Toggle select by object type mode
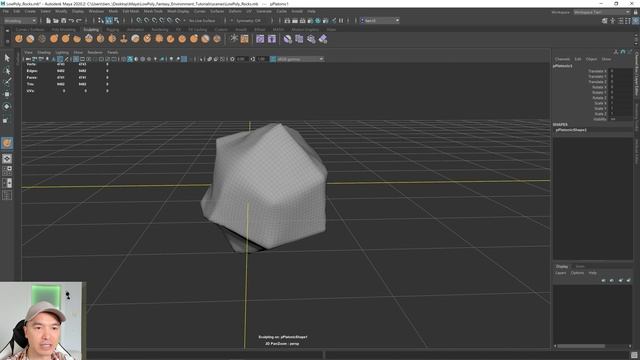The width and height of the screenshot is (640, 360). point(109,20)
